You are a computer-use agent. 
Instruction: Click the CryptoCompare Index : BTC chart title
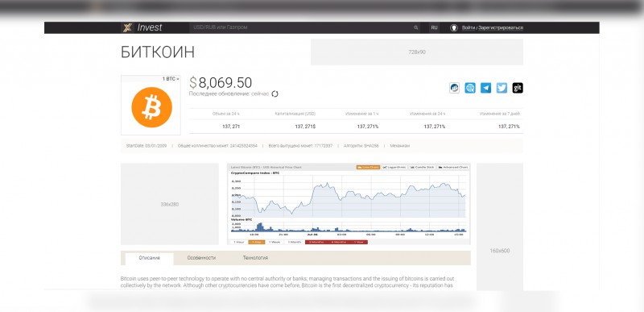tap(256, 173)
